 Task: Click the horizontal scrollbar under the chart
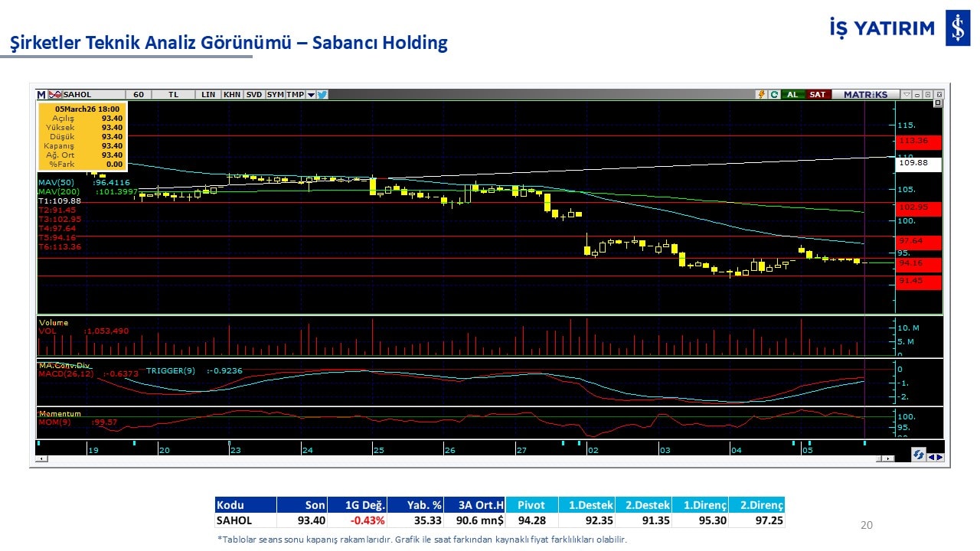click(459, 458)
